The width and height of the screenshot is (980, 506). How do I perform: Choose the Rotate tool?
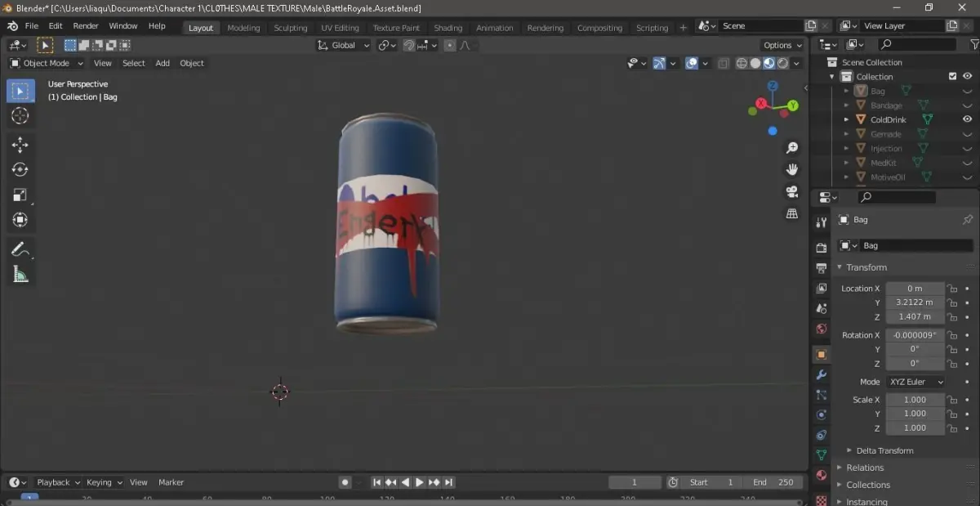[20, 169]
